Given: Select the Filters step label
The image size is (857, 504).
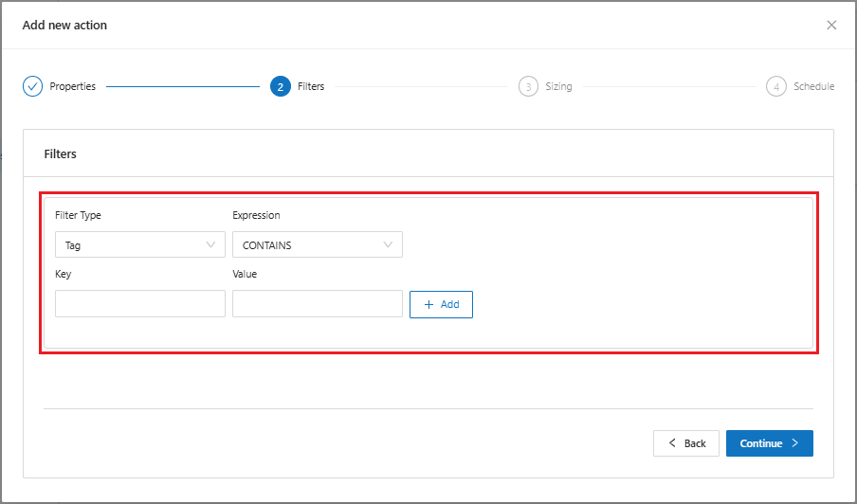Looking at the screenshot, I should click(x=311, y=86).
